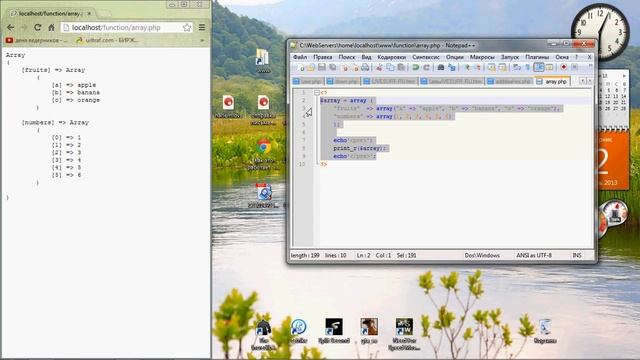Collapse the PHP code fold at line 1
Viewport: 640px width, 360px height.
pos(317,93)
